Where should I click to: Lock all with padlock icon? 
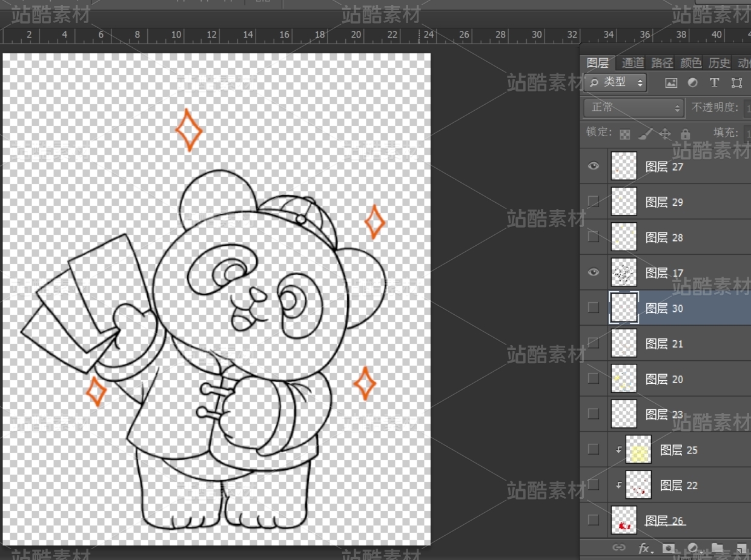(x=685, y=134)
